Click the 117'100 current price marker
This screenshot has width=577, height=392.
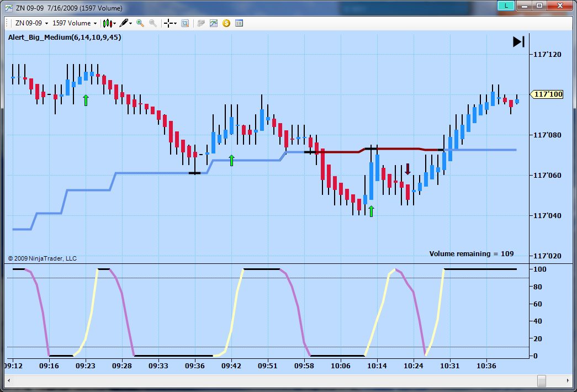547,94
